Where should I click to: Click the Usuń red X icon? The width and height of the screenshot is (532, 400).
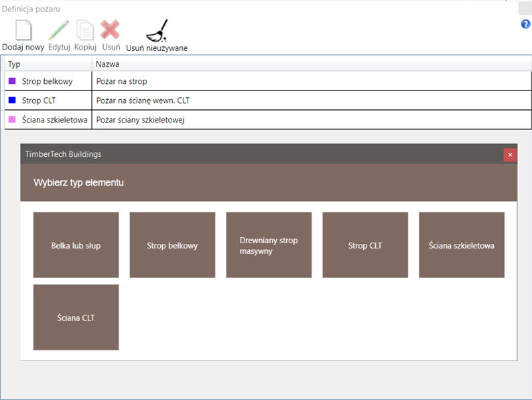pyautogui.click(x=111, y=31)
